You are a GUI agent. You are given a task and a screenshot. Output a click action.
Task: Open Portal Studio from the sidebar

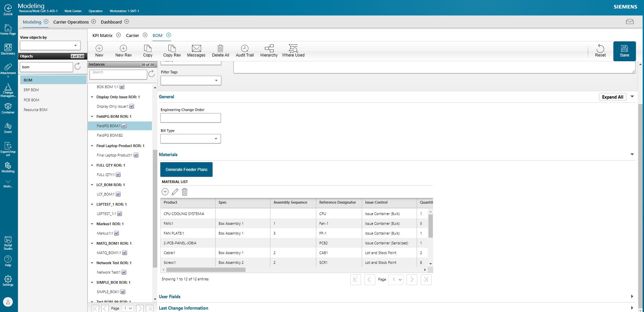(x=8, y=243)
